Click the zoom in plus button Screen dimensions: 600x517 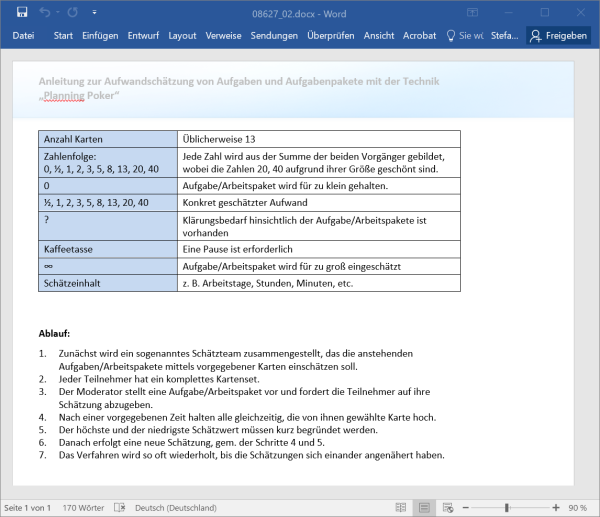coord(556,508)
